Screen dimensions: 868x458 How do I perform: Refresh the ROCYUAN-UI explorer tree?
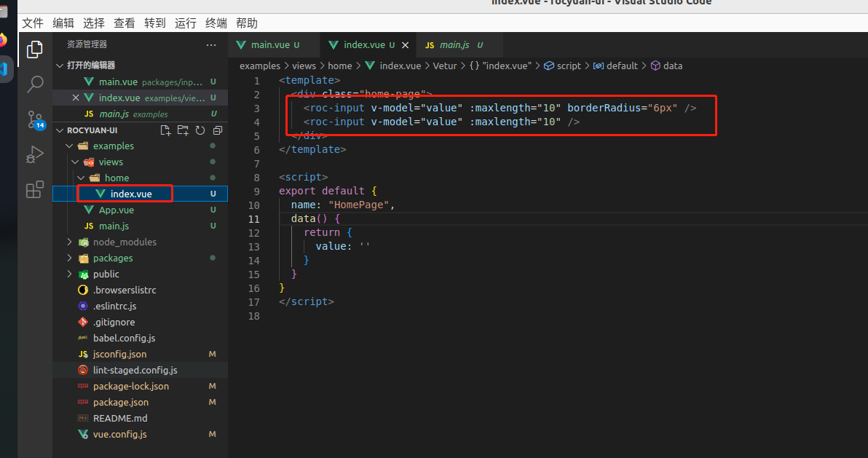200,130
